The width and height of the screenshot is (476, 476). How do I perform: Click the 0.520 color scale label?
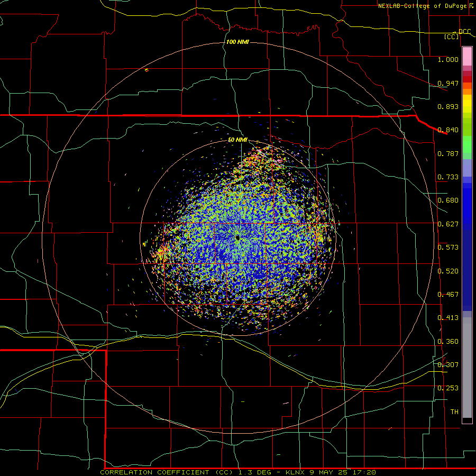point(448,271)
